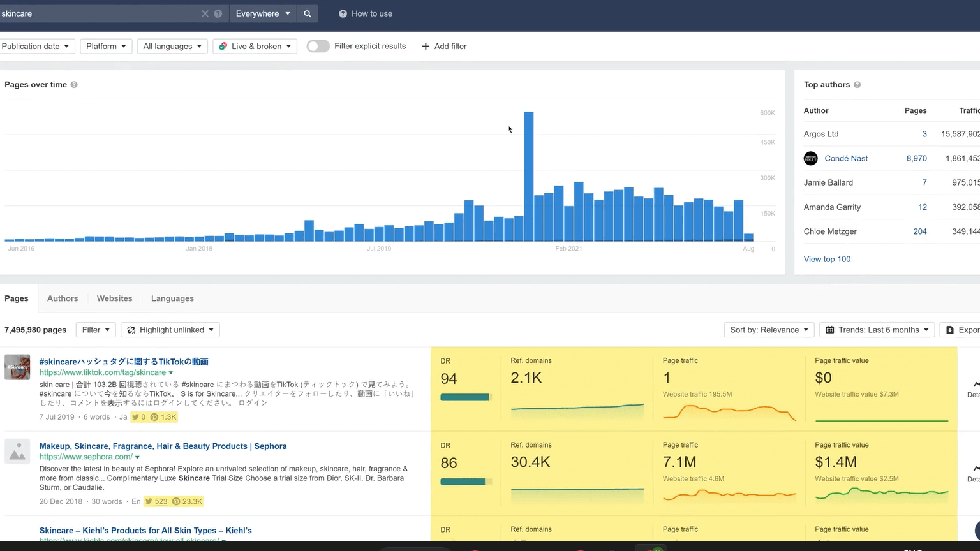Image resolution: width=980 pixels, height=551 pixels.
Task: Open the Sephora result title link
Action: coord(163,446)
